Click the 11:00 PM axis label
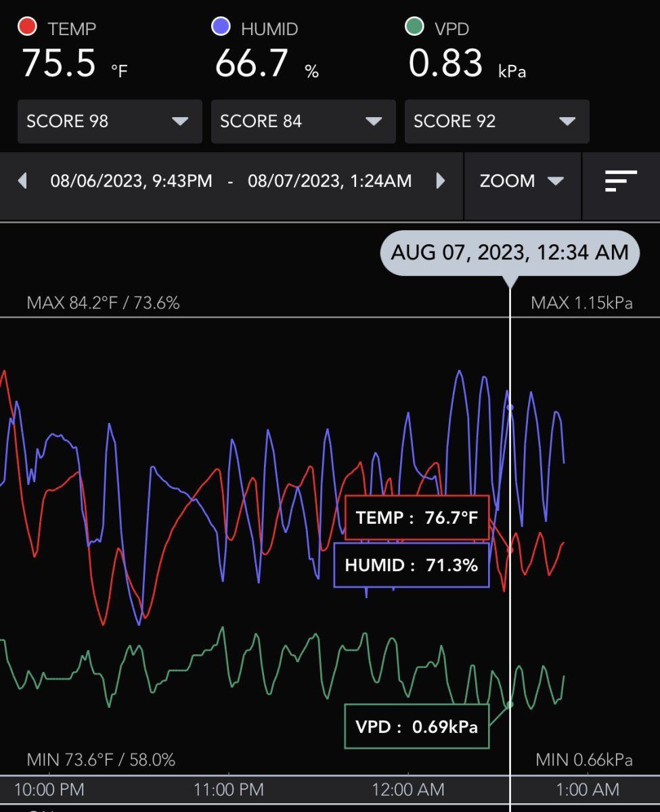 [229, 789]
